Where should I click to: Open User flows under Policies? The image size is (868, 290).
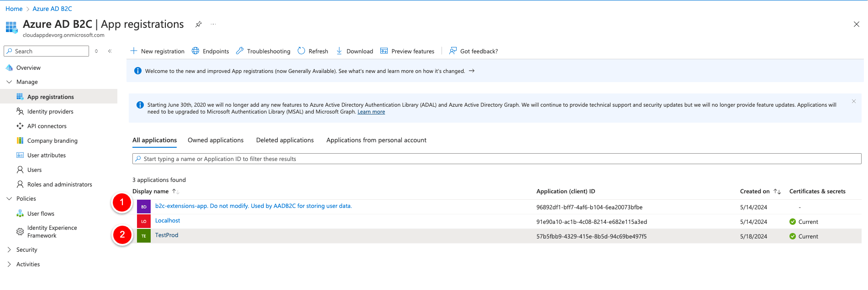point(41,214)
